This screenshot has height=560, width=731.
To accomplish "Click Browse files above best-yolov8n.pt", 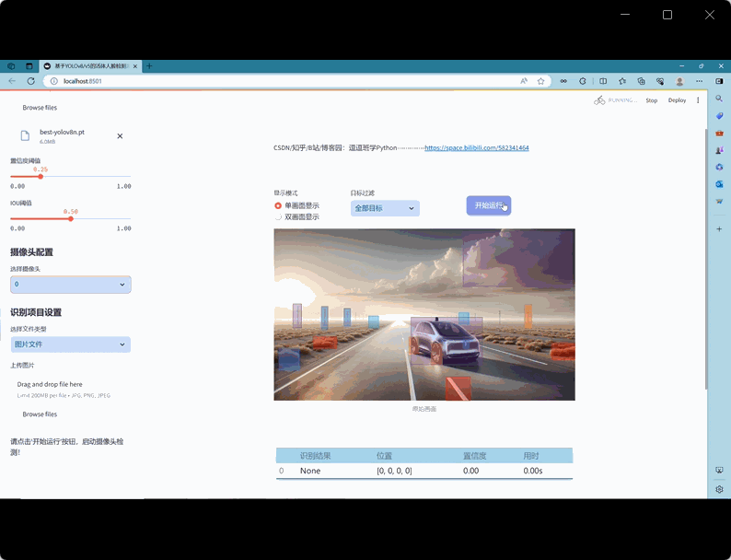I will coord(40,108).
